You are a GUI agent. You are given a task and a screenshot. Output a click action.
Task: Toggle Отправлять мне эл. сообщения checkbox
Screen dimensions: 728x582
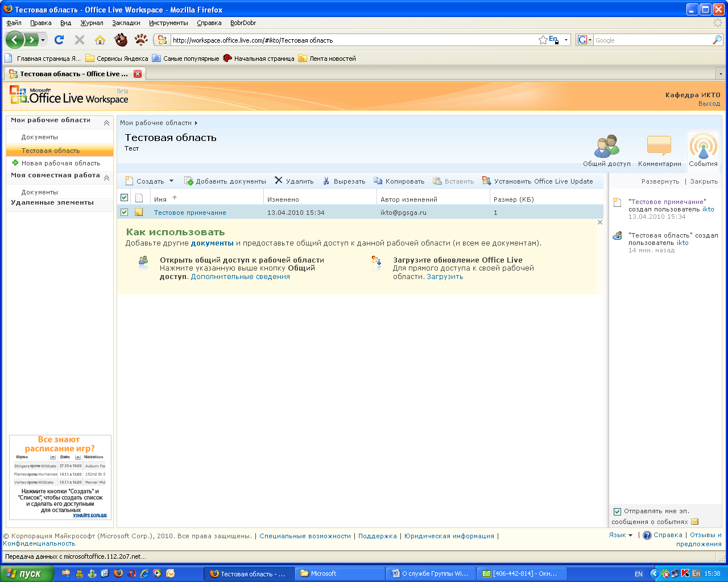pos(617,512)
